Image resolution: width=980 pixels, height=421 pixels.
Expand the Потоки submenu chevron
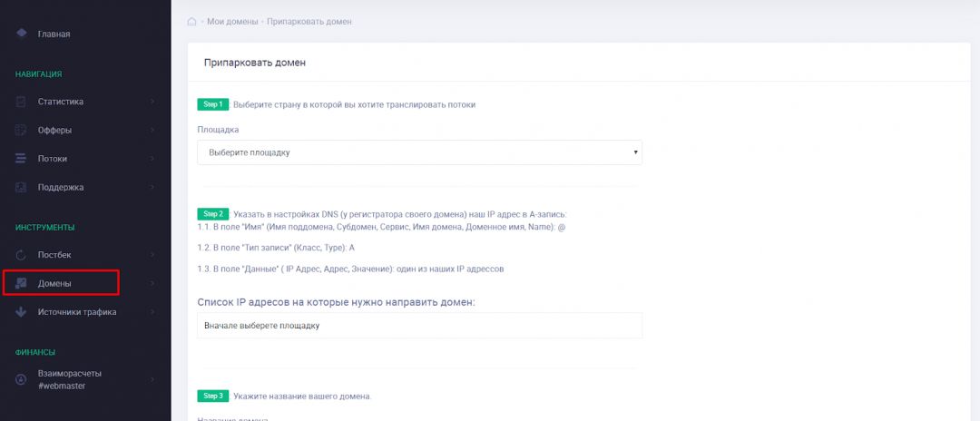click(x=152, y=159)
